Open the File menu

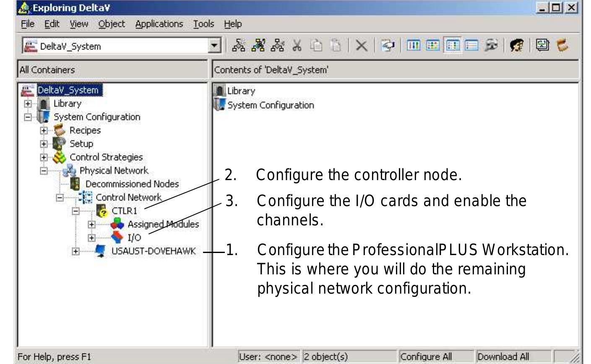tap(28, 24)
